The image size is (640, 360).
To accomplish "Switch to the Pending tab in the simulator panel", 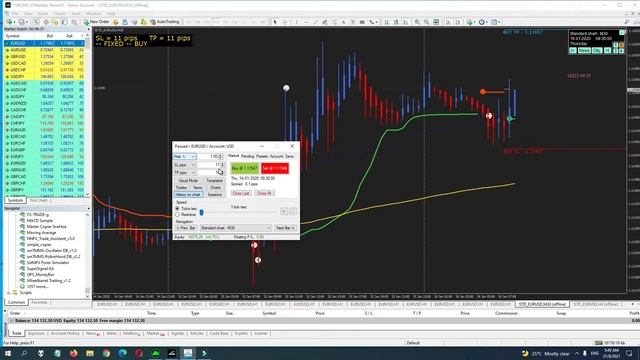I will (x=247, y=156).
